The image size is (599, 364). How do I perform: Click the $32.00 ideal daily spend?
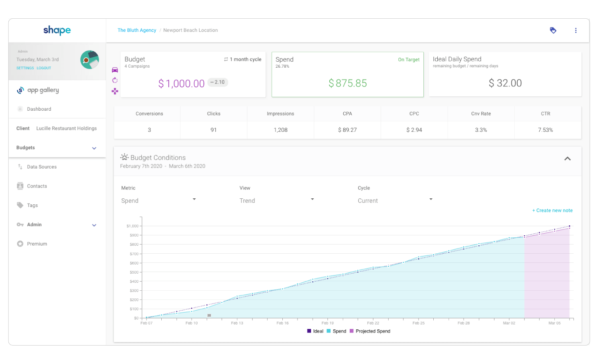point(505,83)
